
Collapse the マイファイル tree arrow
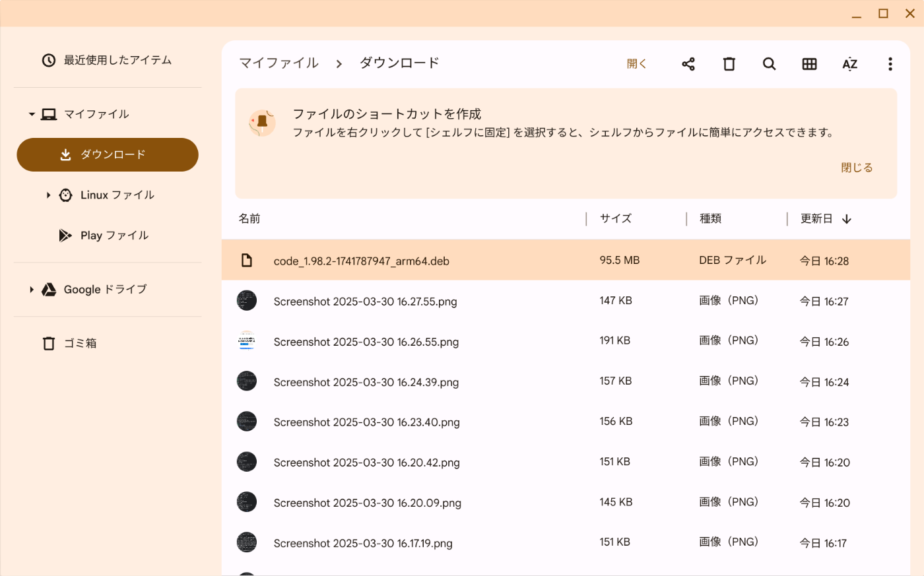pyautogui.click(x=32, y=114)
